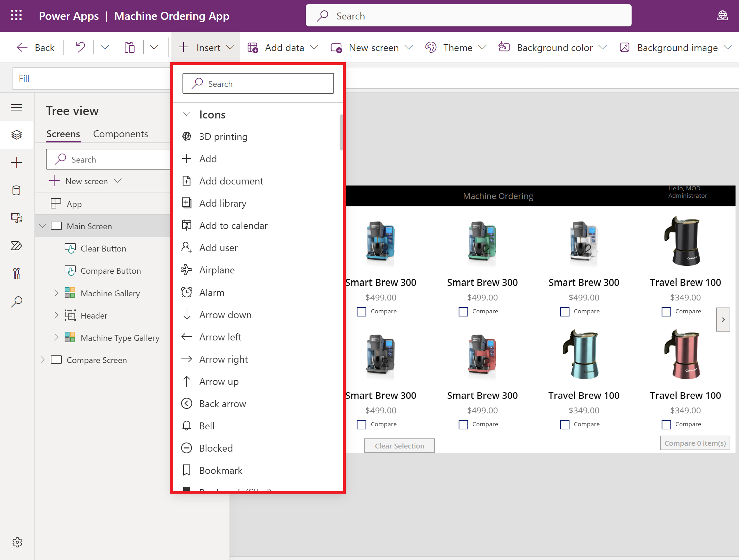Click the Back button
The height and width of the screenshot is (560, 739).
[36, 48]
